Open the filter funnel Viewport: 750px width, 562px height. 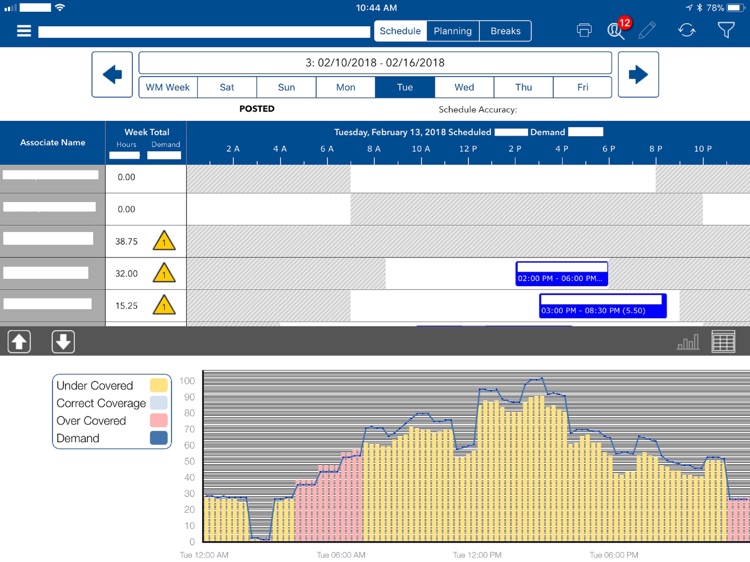pos(726,31)
